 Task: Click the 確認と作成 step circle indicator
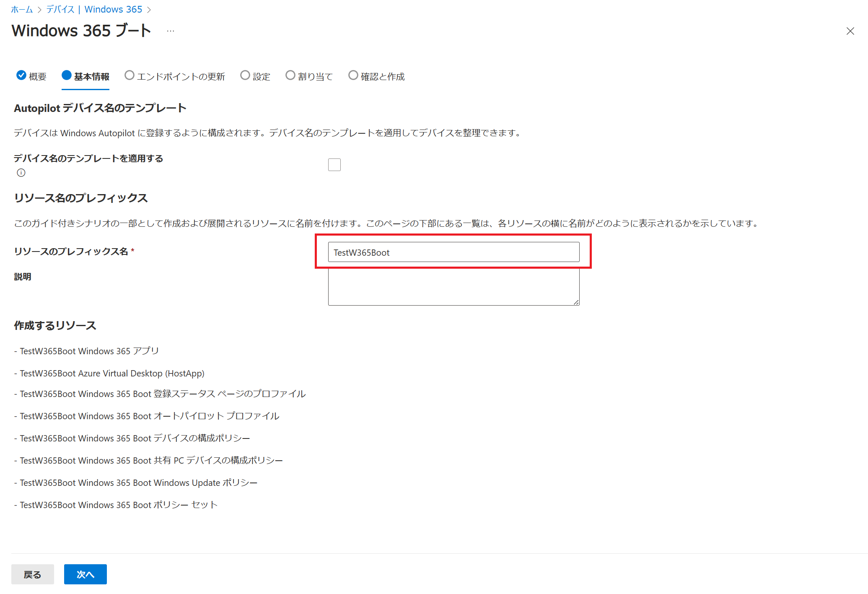click(x=353, y=75)
